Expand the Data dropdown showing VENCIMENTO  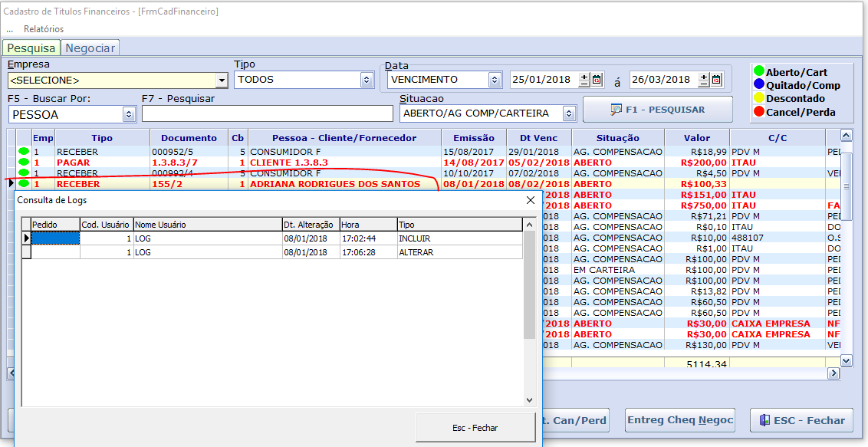495,80
